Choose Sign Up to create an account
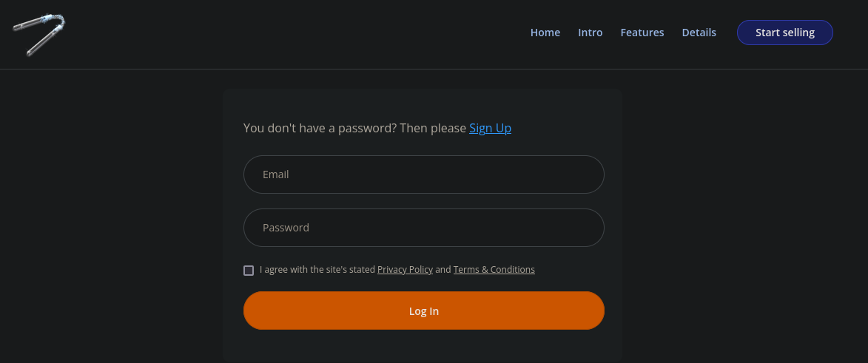The height and width of the screenshot is (363, 868). [x=490, y=128]
